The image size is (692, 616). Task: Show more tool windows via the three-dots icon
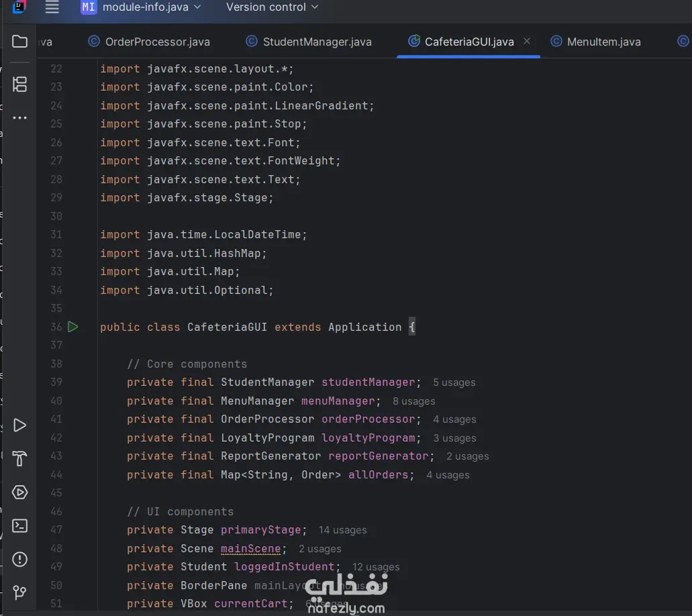(19, 118)
